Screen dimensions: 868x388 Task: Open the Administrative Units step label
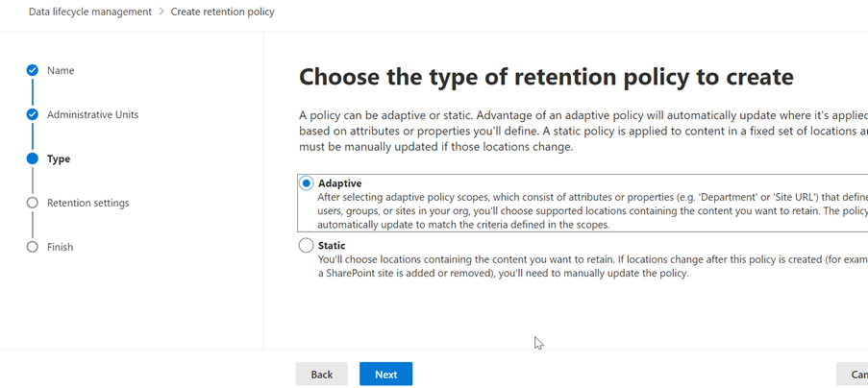point(92,114)
